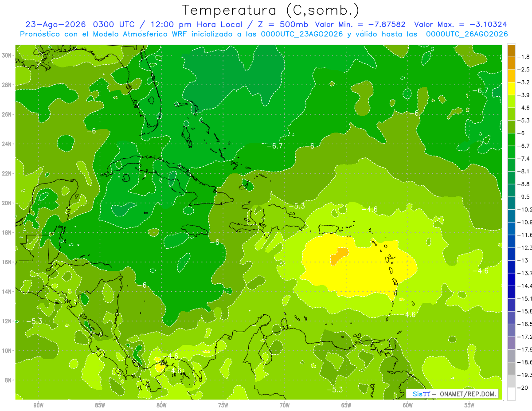Pick the white swatch below -20

(511, 394)
